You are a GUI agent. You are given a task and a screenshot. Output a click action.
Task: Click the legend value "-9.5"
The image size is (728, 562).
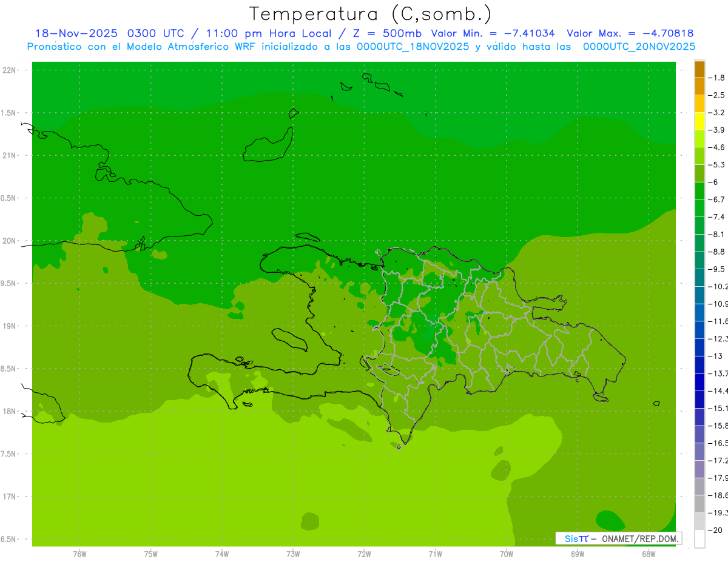tap(717, 269)
